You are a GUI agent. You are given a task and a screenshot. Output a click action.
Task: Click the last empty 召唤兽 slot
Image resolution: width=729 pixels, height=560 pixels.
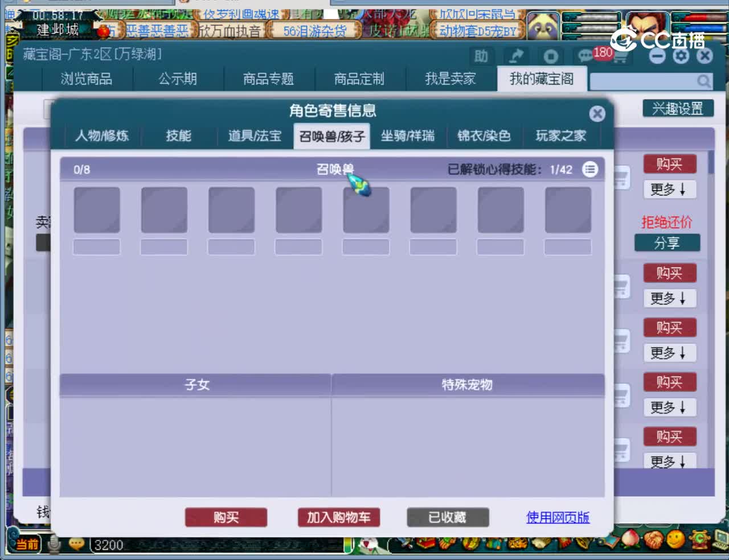[x=568, y=210]
